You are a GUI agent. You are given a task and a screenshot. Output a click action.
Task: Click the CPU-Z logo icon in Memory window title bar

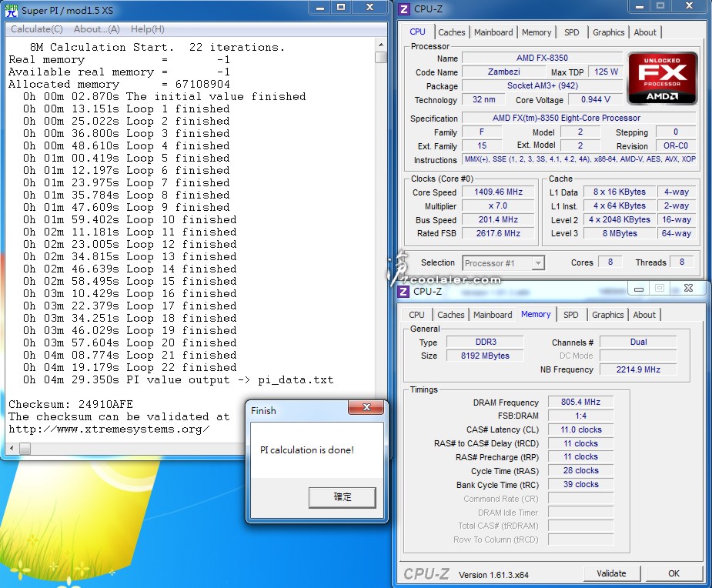pyautogui.click(x=403, y=292)
